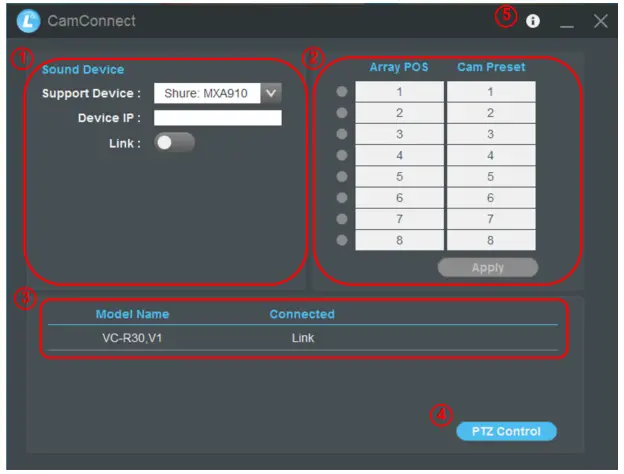Select Array POS field 7
The image size is (624, 474).
tap(399, 218)
